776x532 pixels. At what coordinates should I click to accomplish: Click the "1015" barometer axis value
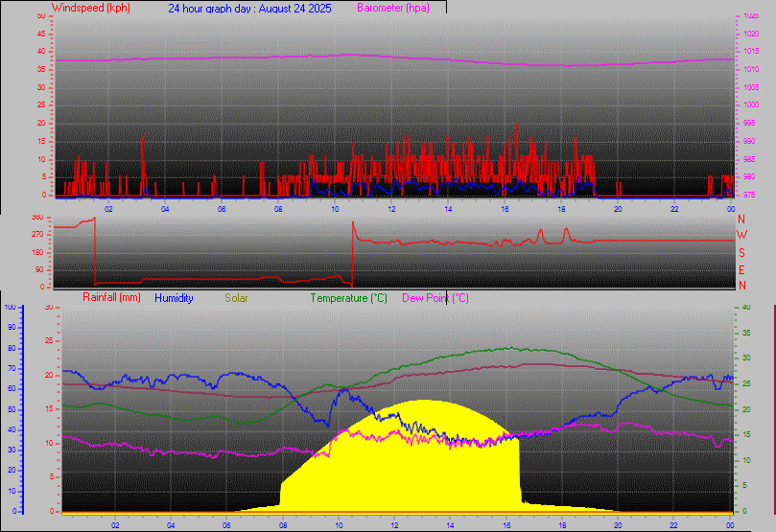[751, 52]
